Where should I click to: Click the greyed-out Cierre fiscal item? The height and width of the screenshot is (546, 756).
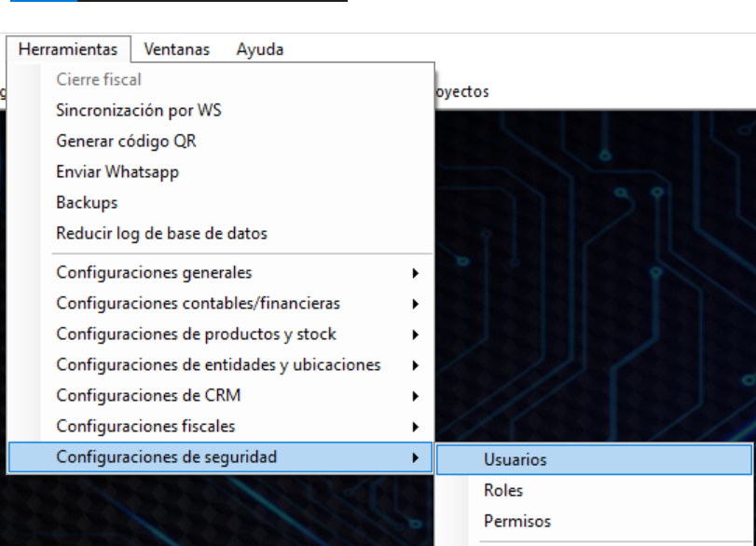[x=99, y=79]
